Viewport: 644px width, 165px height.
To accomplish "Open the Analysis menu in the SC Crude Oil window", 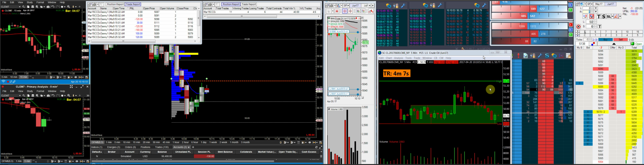I will pos(399,58).
